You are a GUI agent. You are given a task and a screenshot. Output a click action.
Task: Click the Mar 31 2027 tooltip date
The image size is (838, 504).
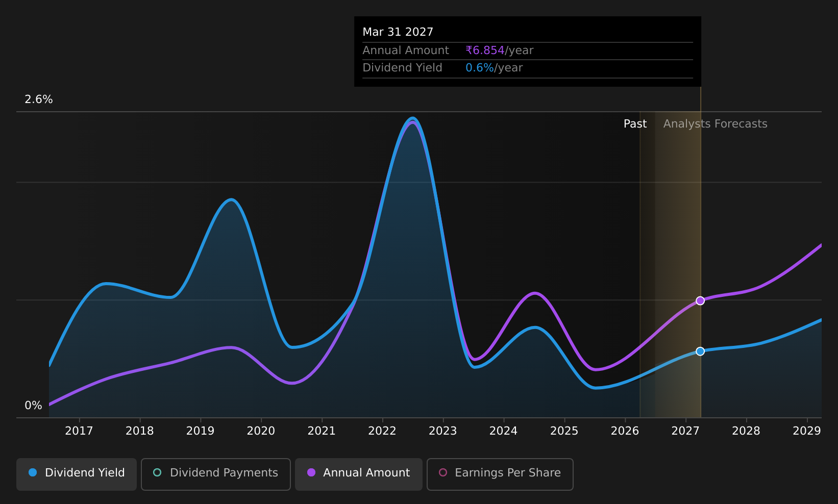point(398,32)
